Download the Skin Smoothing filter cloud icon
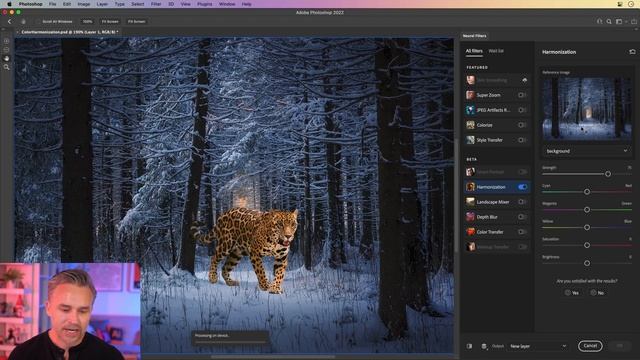Screen dimensions: 640x360 click(524, 80)
